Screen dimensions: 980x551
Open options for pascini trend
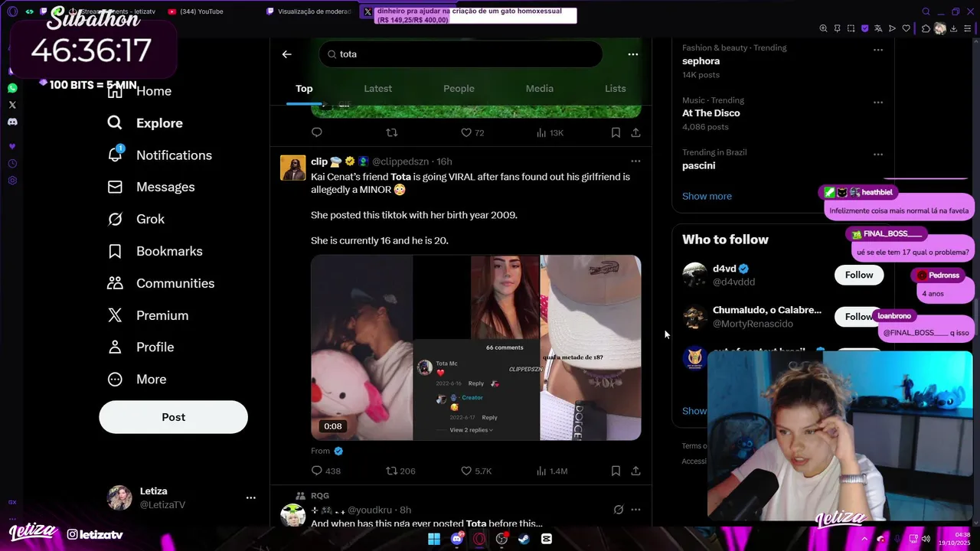click(878, 154)
